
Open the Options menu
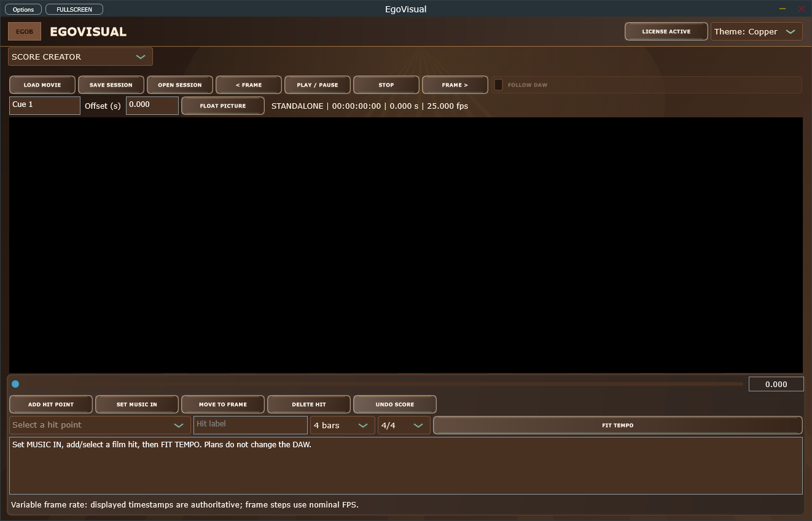(x=23, y=9)
